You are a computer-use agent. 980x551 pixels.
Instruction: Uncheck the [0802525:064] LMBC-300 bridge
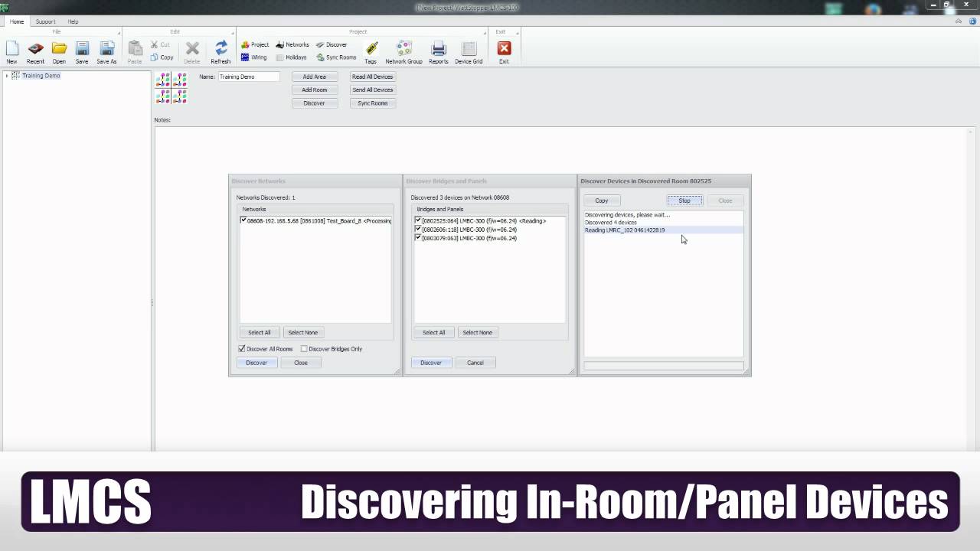(418, 220)
